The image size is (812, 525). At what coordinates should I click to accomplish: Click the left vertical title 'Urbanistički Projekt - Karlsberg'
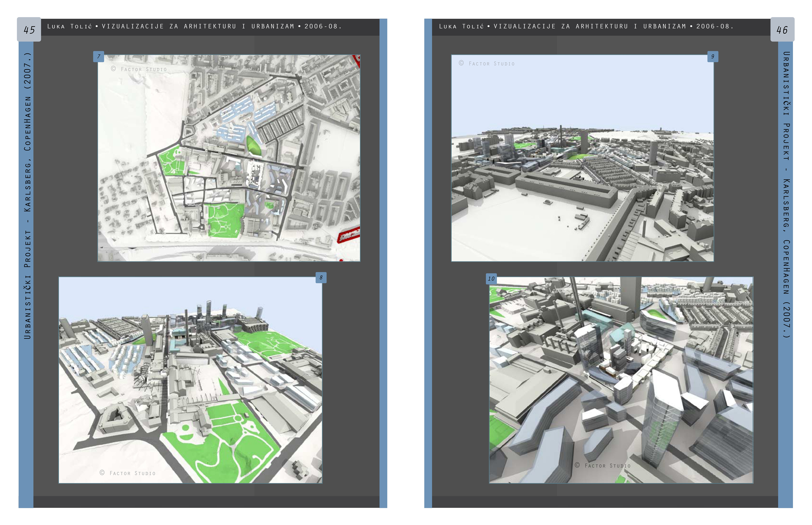(28, 196)
